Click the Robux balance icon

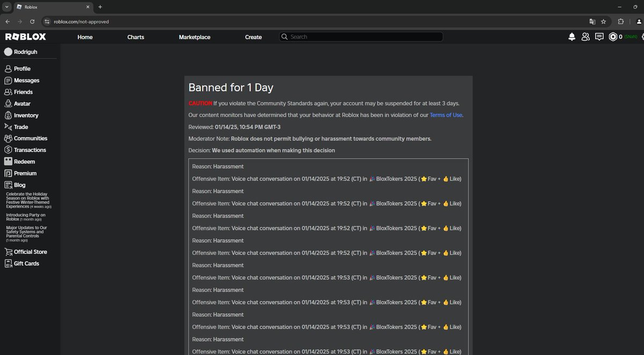pyautogui.click(x=613, y=37)
